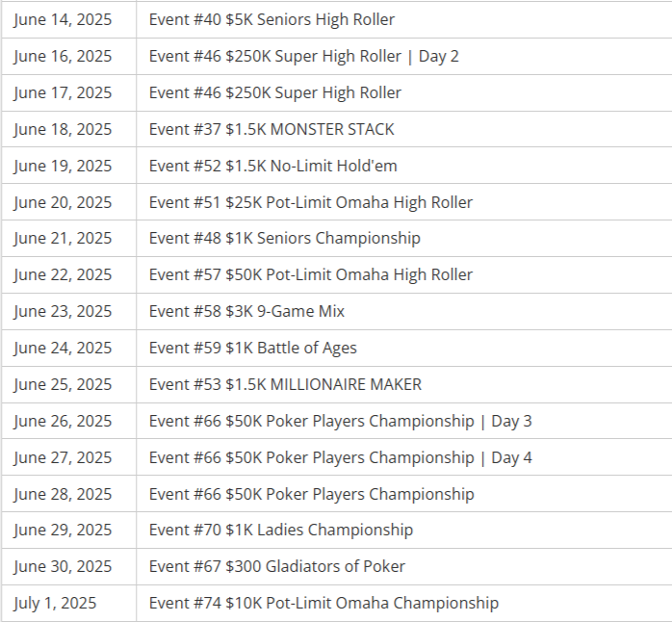672x622 pixels.
Task: Open Poker Players Championship Day 3 entry
Action: tap(340, 421)
